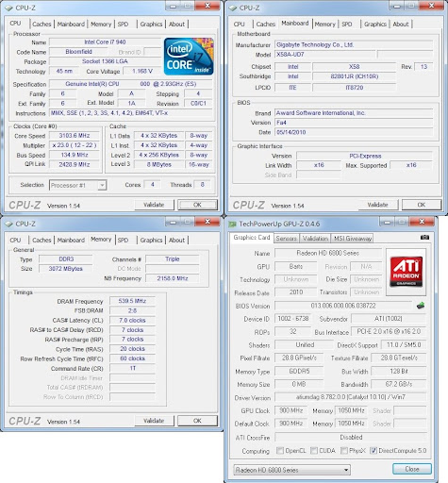The image size is (448, 483).
Task: Open About tab in CPU window
Action: point(176,25)
